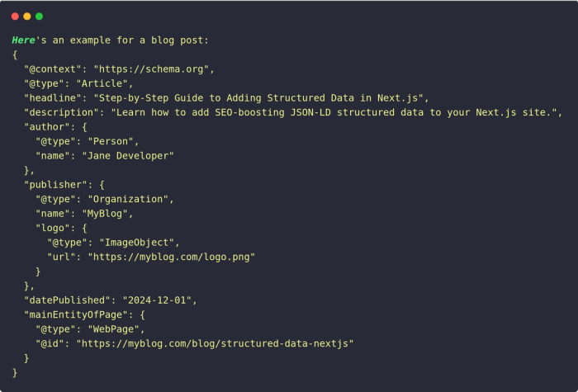The image size is (578, 392).
Task: Click the "Article" type value
Action: click(x=102, y=83)
